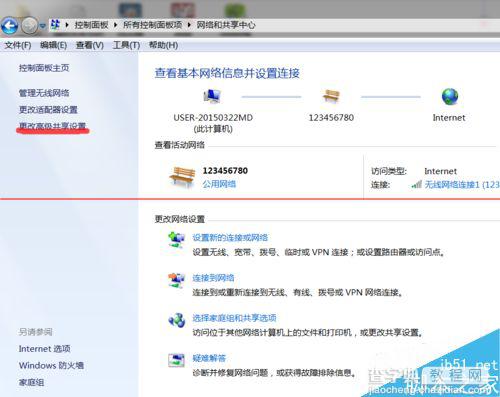Open 管理无线网络 link
Image resolution: width=500 pixels, height=397 pixels.
(x=44, y=93)
